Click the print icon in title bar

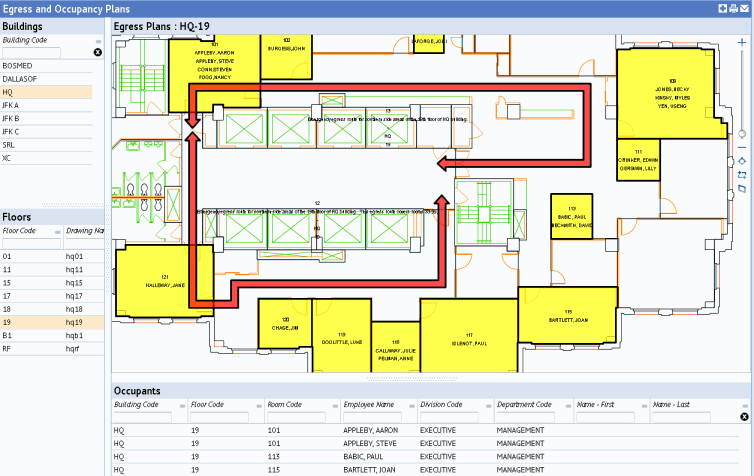pos(733,8)
